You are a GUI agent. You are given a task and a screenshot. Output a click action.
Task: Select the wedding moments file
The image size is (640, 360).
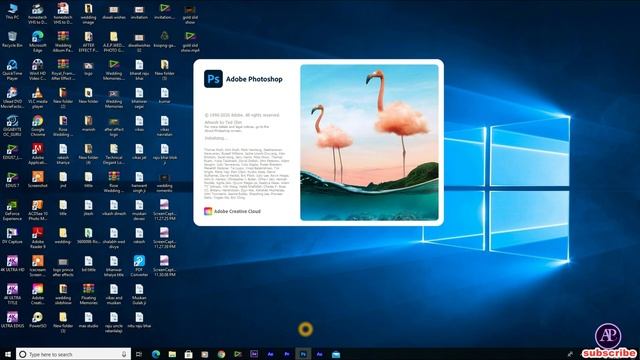(164, 182)
